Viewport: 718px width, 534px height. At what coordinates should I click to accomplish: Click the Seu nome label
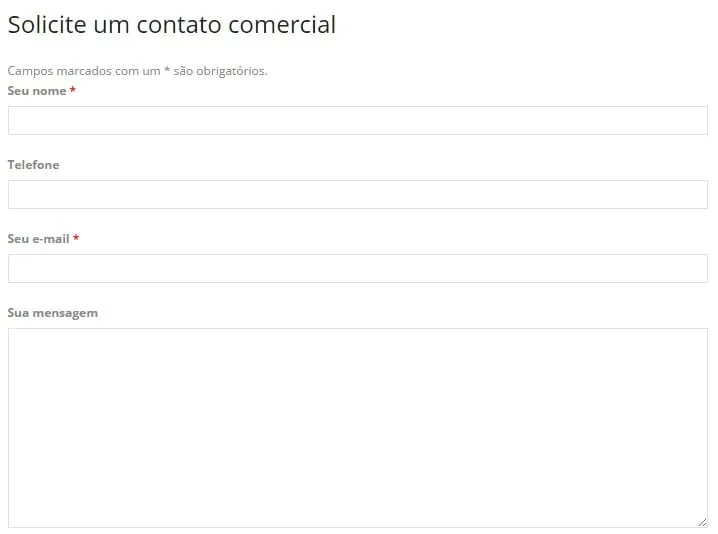click(37, 91)
